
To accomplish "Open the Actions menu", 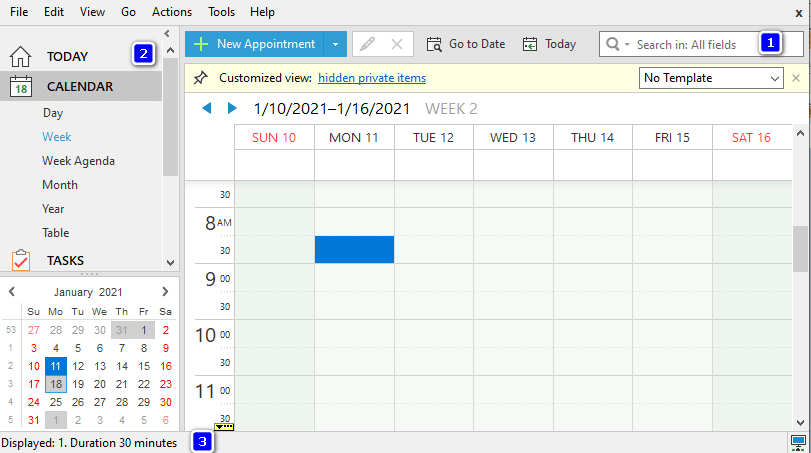I will 172,12.
